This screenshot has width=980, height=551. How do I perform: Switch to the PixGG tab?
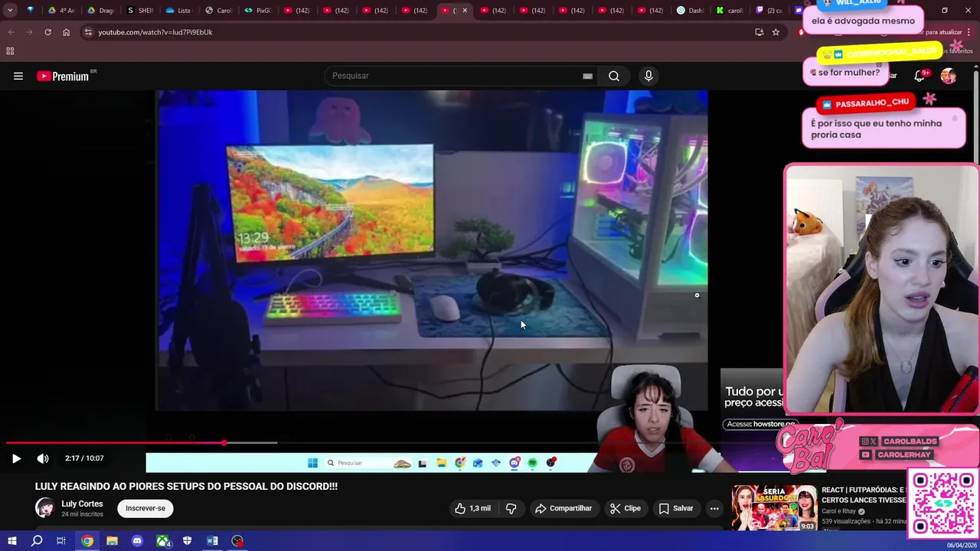(x=257, y=11)
